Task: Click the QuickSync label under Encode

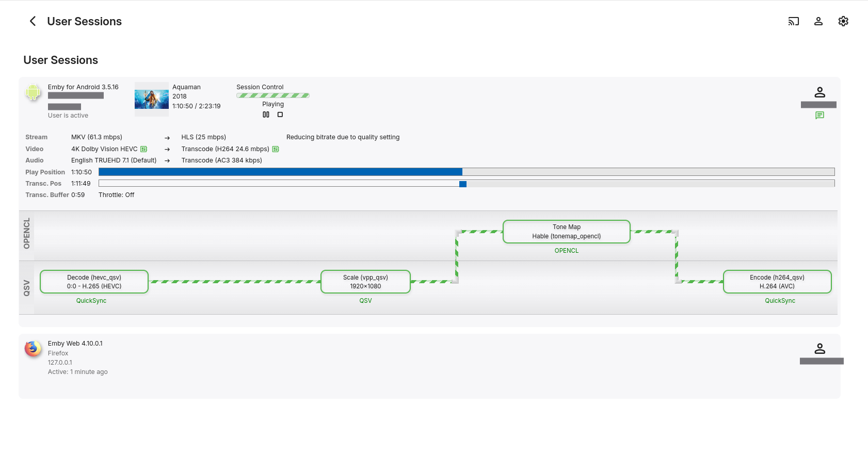Action: point(780,301)
